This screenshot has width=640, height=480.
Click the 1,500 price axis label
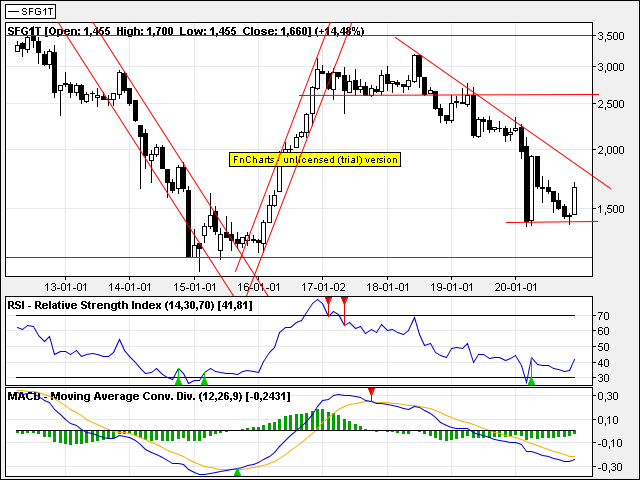pos(611,209)
